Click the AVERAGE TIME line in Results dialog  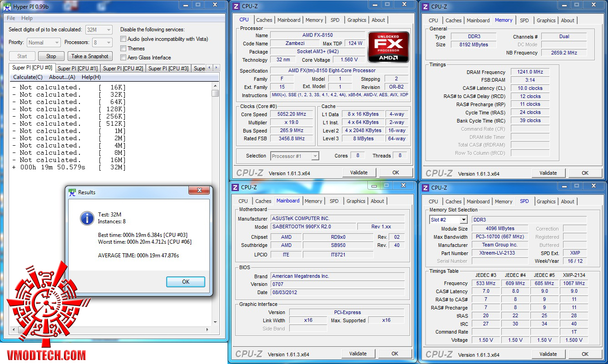click(138, 256)
